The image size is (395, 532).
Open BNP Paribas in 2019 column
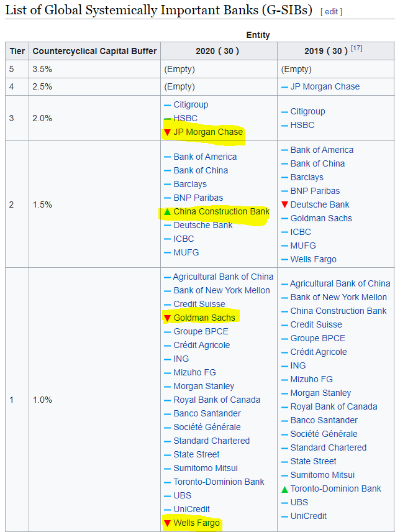pos(316,191)
